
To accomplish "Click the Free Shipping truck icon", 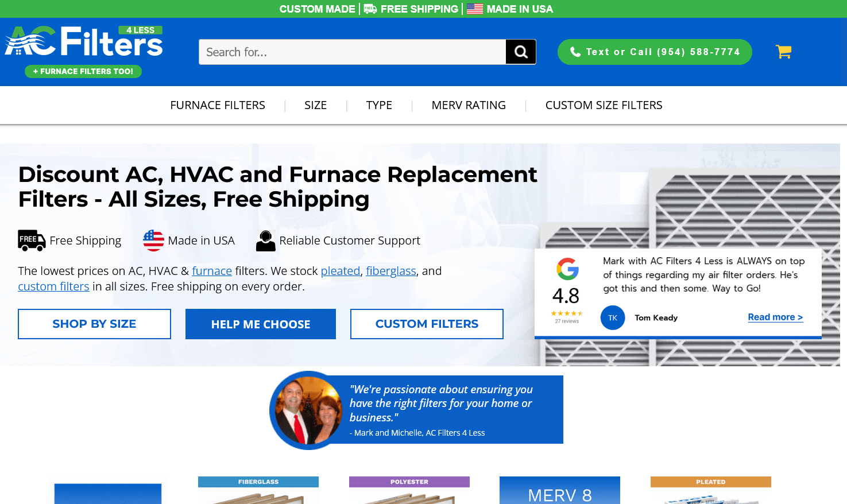I will [x=32, y=241].
